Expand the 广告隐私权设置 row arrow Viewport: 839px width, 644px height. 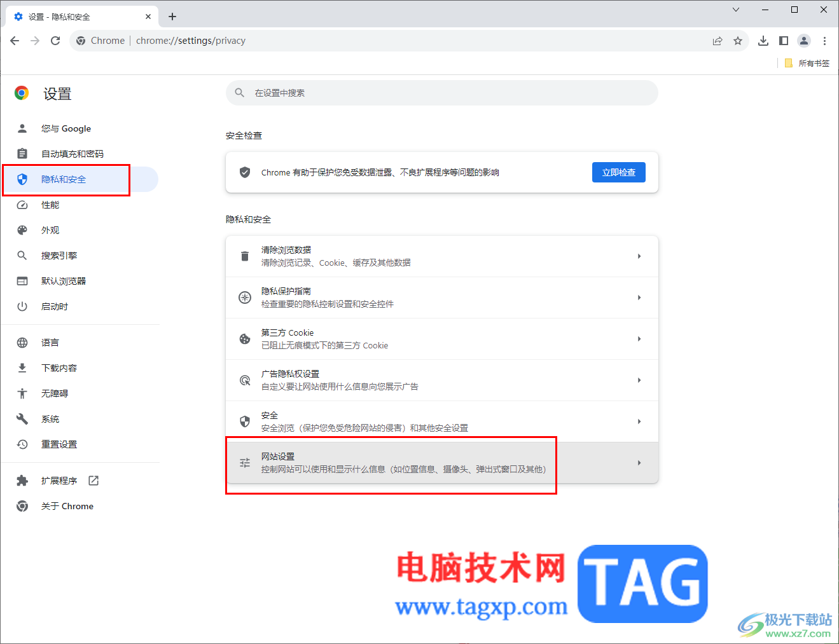(x=639, y=380)
